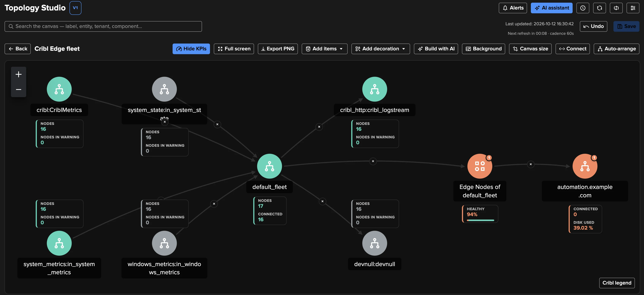644x295 pixels.
Task: Select the system_state:in_system_state node circle
Action: point(164,89)
